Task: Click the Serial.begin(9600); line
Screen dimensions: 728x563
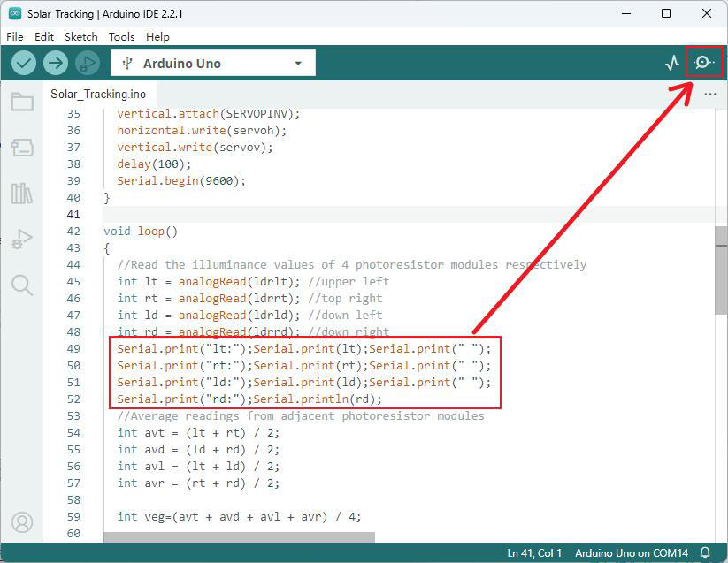Action: tap(181, 181)
